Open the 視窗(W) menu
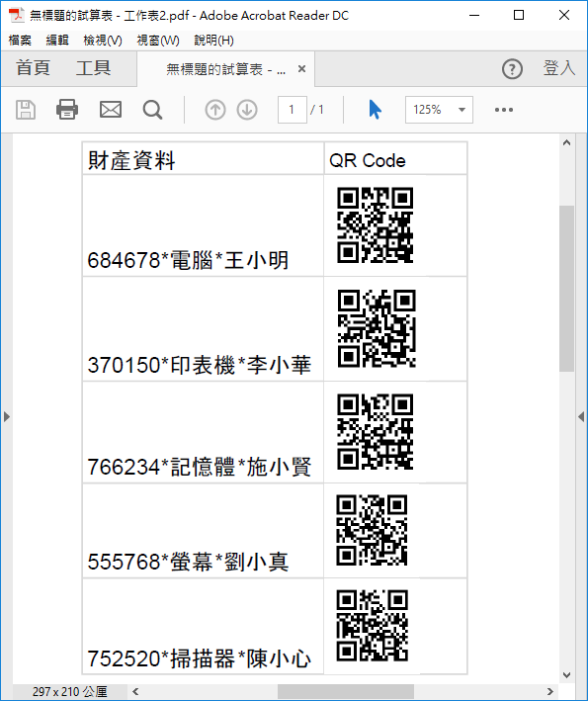The width and height of the screenshot is (588, 701). tap(158, 41)
